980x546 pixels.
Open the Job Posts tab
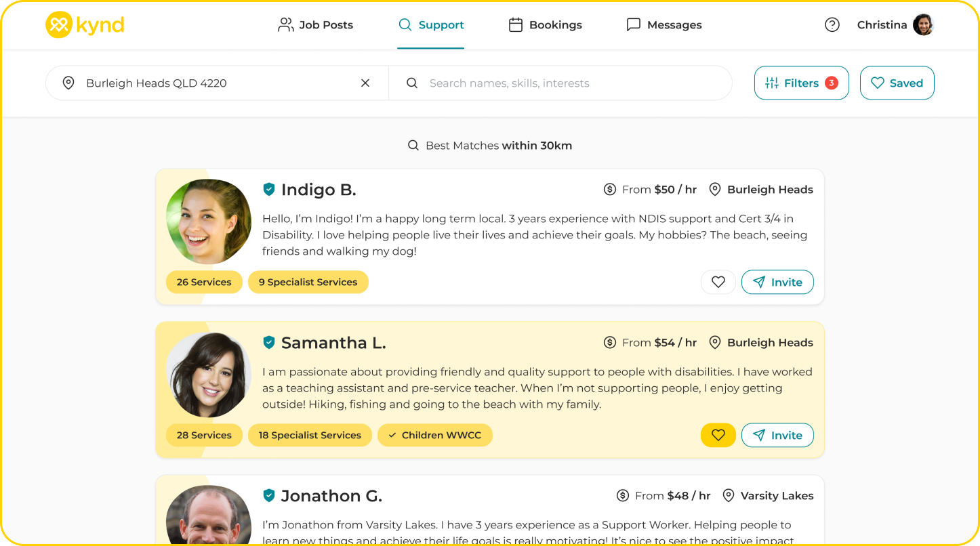(x=316, y=25)
